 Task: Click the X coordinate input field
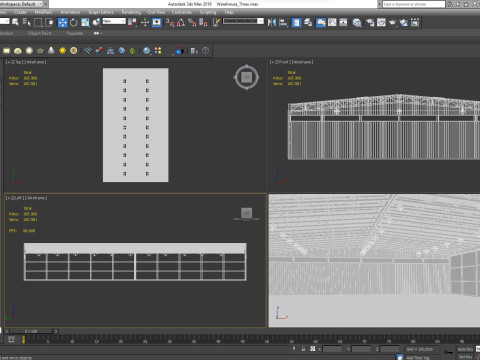[x=333, y=349]
